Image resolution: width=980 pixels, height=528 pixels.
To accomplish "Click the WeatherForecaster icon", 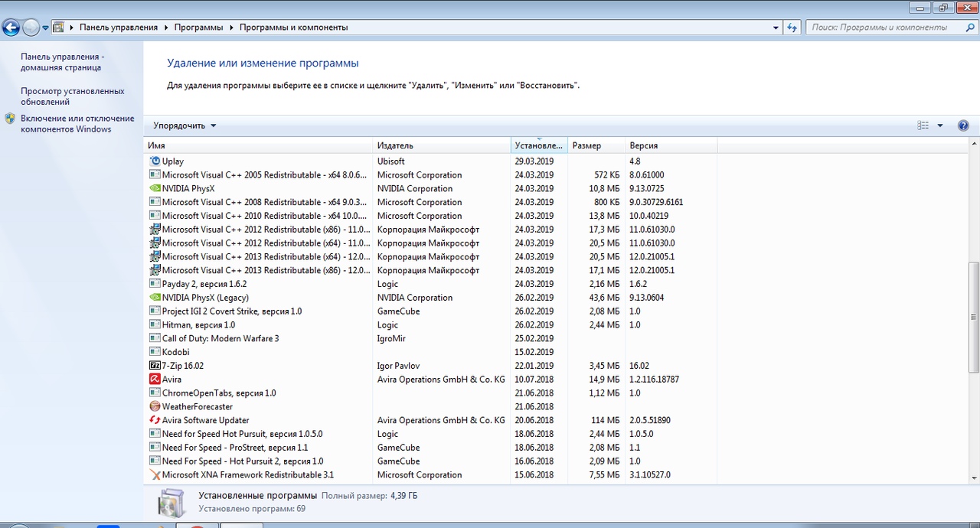I will tap(155, 406).
